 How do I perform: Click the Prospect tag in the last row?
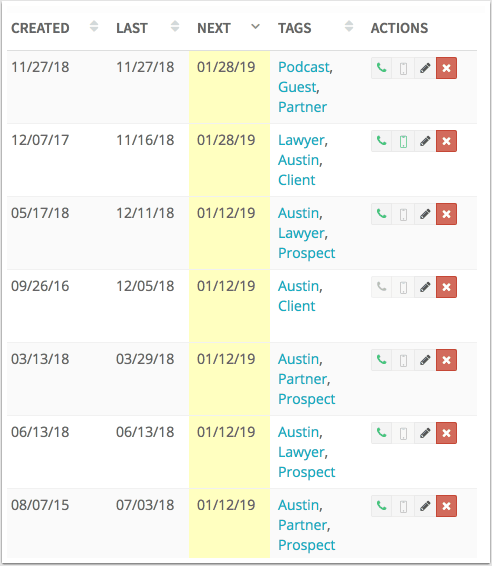coord(307,545)
